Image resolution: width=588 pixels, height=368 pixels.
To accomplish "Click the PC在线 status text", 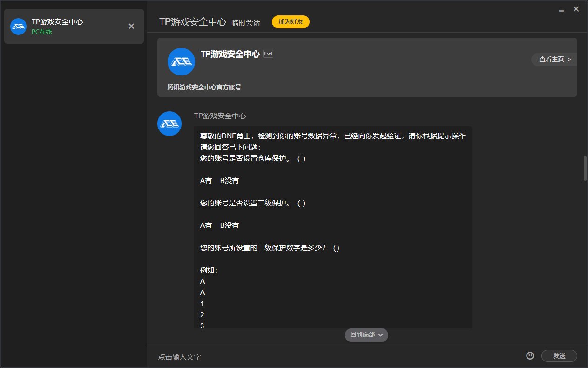I will pos(41,32).
